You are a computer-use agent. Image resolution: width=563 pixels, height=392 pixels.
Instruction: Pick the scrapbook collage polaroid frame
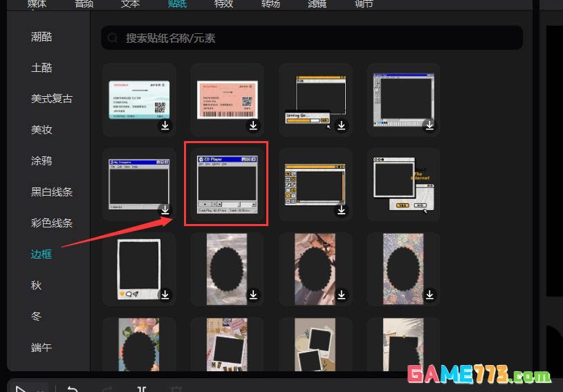(x=227, y=344)
